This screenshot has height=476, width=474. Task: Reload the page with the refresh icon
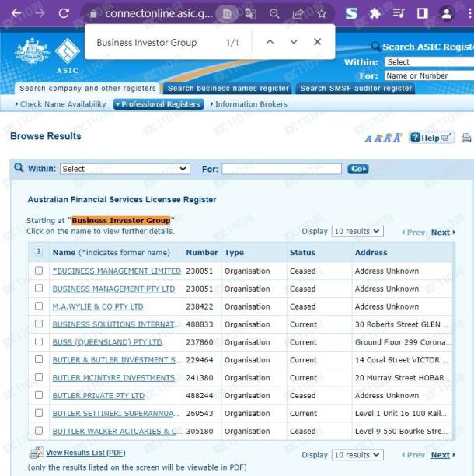(64, 13)
